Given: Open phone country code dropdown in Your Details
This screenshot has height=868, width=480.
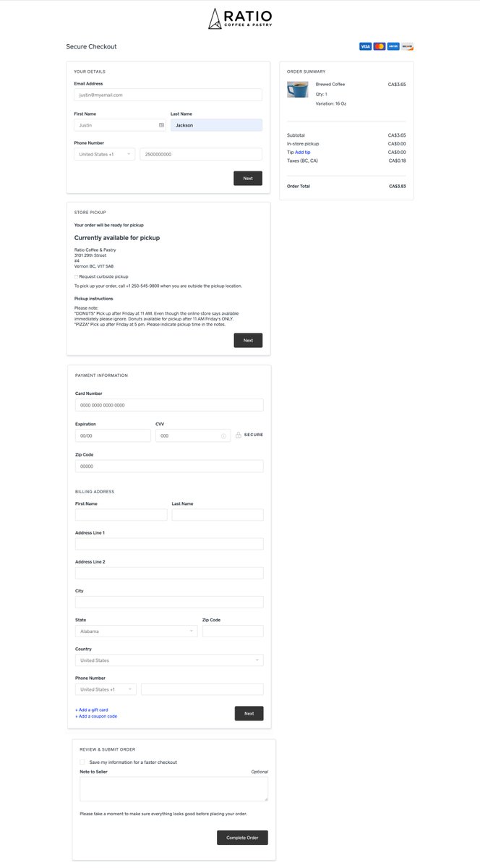Looking at the screenshot, I should tap(104, 154).
